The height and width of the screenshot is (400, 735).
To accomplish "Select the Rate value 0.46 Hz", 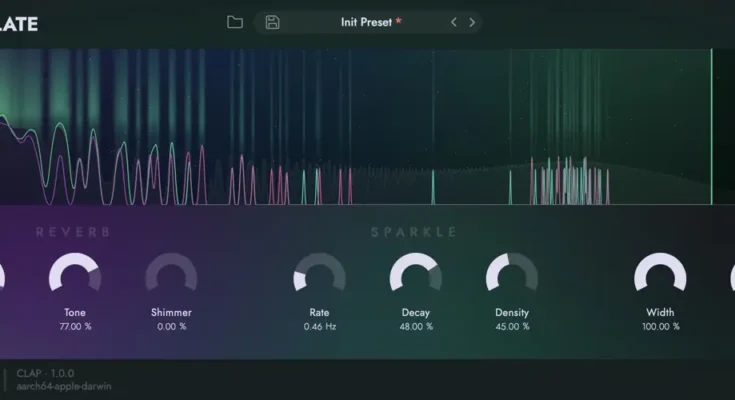I will pyautogui.click(x=320, y=326).
